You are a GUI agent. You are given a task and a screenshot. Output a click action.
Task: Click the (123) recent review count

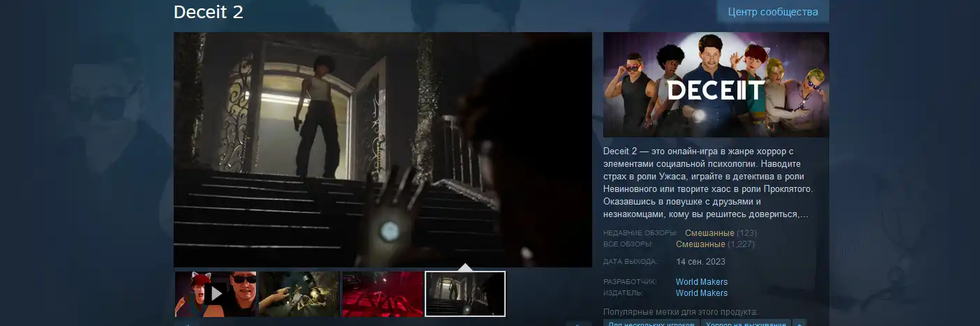(x=747, y=233)
